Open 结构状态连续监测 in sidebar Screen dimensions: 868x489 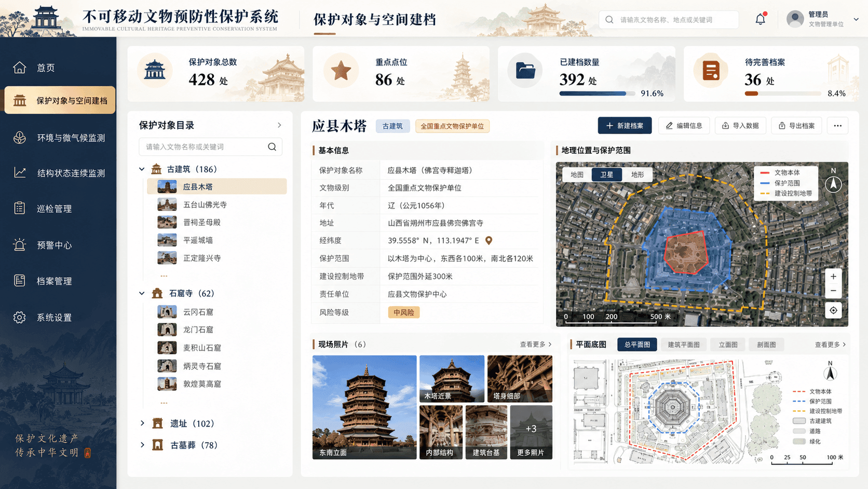[58, 173]
